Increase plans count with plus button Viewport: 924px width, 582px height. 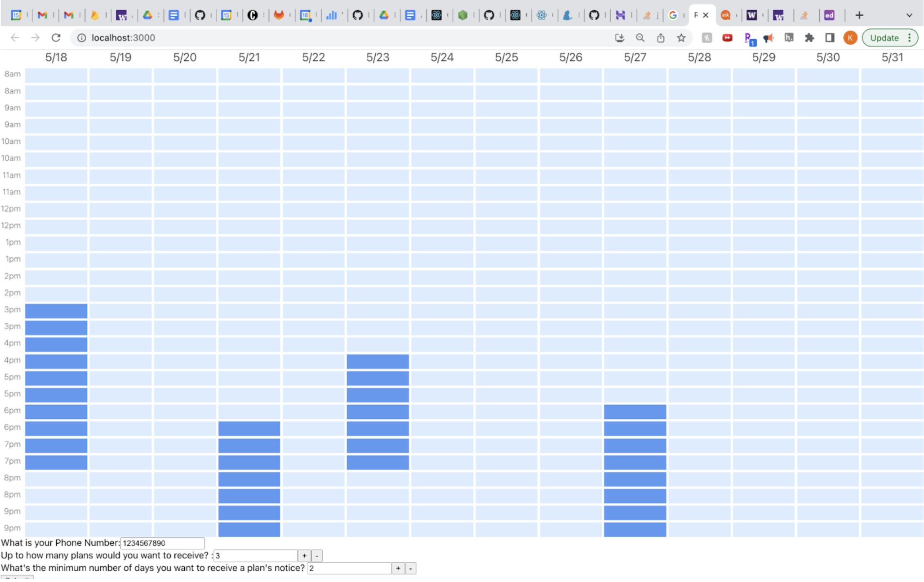[x=304, y=555]
